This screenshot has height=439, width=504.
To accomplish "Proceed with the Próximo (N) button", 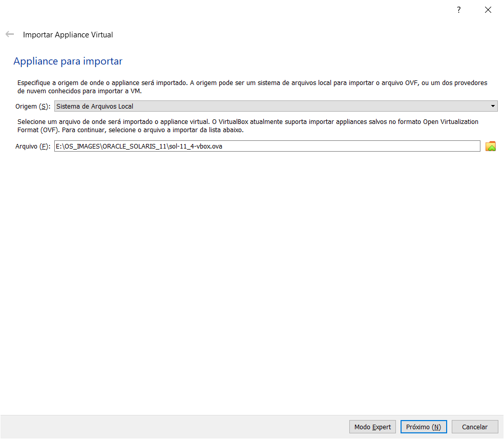I will (424, 427).
